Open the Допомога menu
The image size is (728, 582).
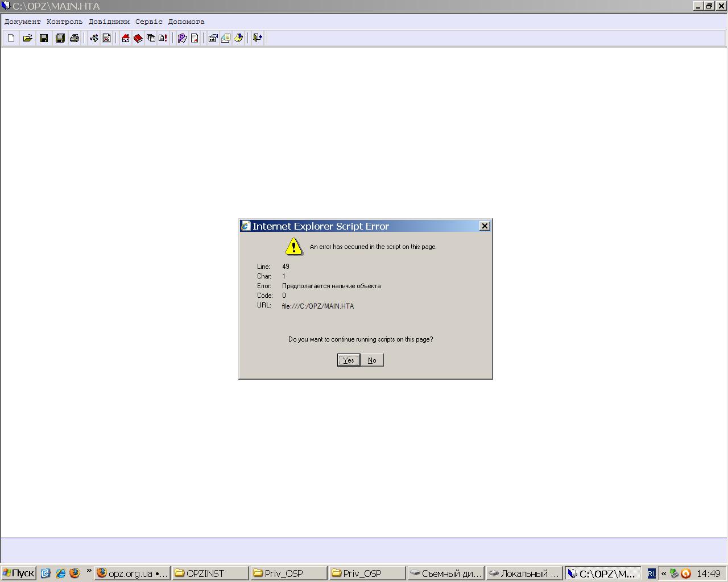pos(186,22)
